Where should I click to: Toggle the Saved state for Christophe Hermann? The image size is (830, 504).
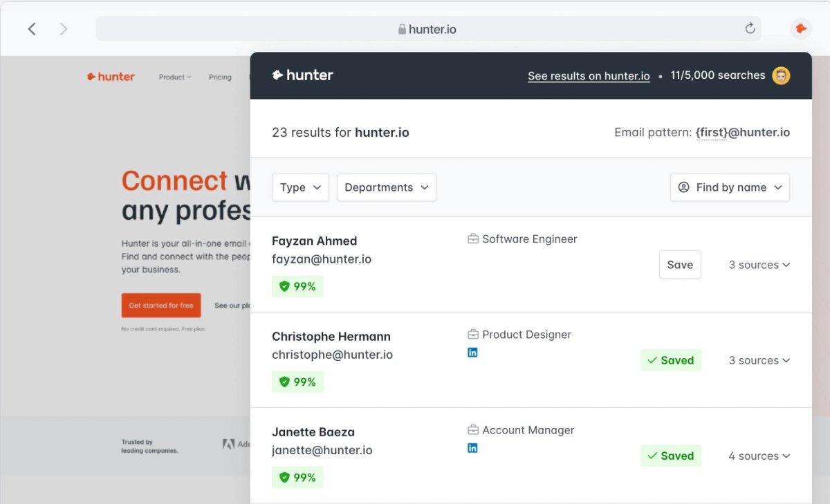(671, 360)
